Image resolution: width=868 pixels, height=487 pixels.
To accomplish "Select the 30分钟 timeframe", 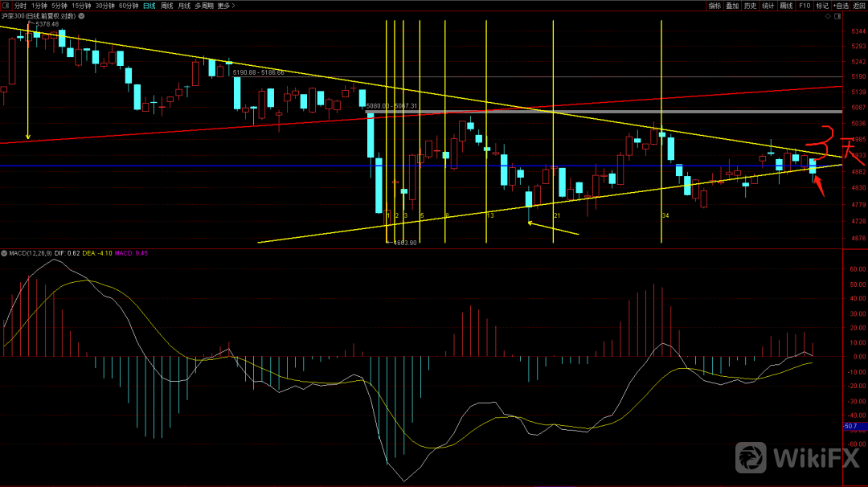I will [x=105, y=6].
